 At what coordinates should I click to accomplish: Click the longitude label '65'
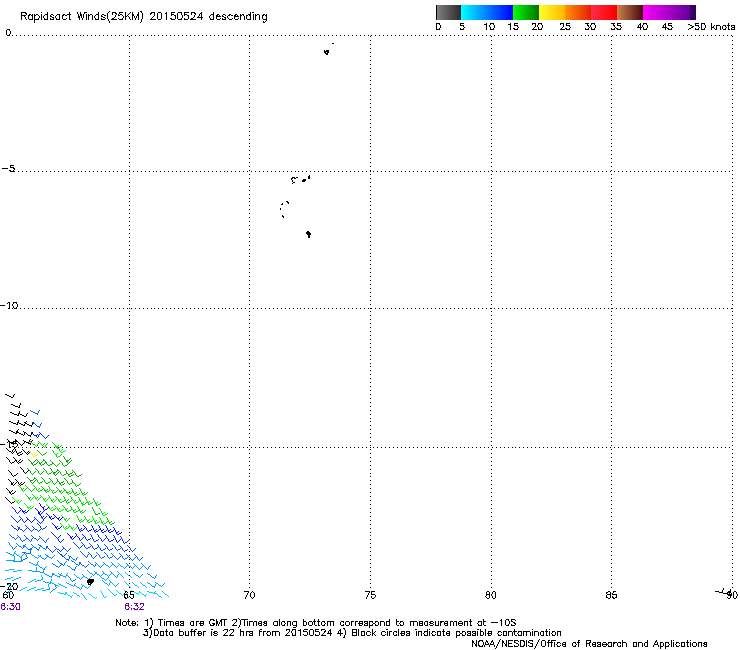(x=129, y=595)
